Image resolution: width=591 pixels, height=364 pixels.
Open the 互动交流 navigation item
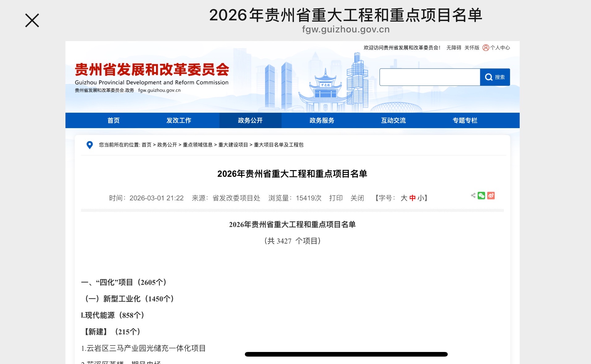click(393, 120)
